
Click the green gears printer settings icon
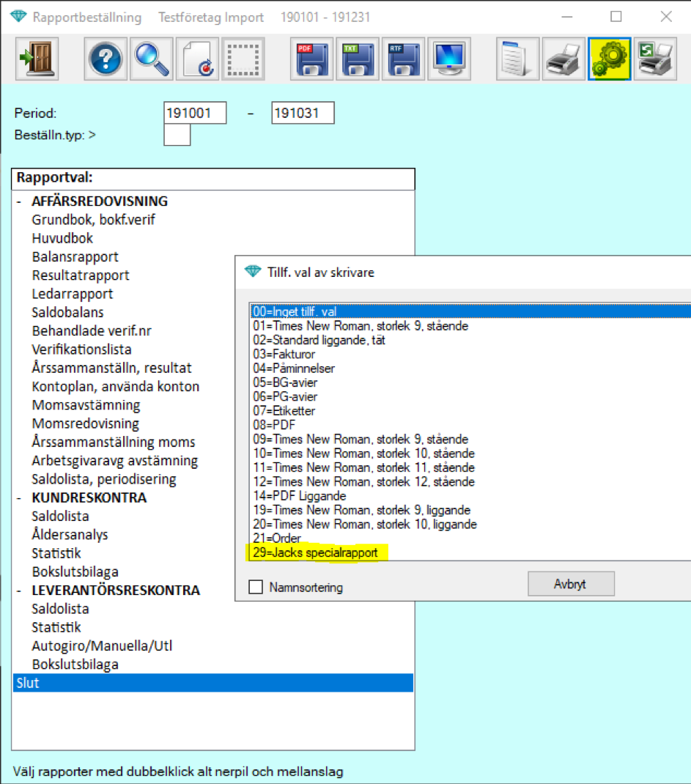coord(610,59)
